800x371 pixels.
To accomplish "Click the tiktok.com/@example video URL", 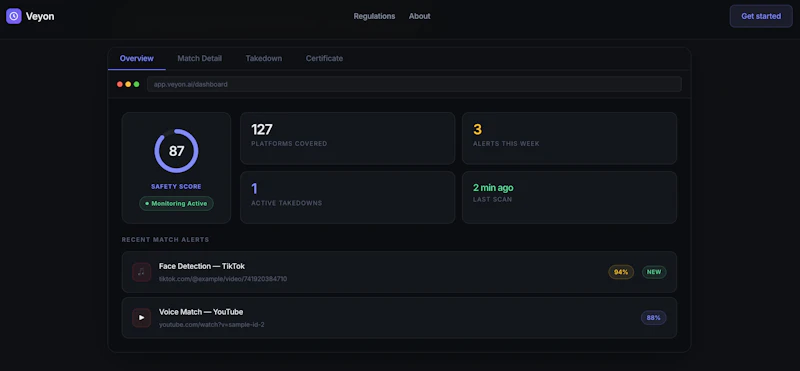I will 223,279.
